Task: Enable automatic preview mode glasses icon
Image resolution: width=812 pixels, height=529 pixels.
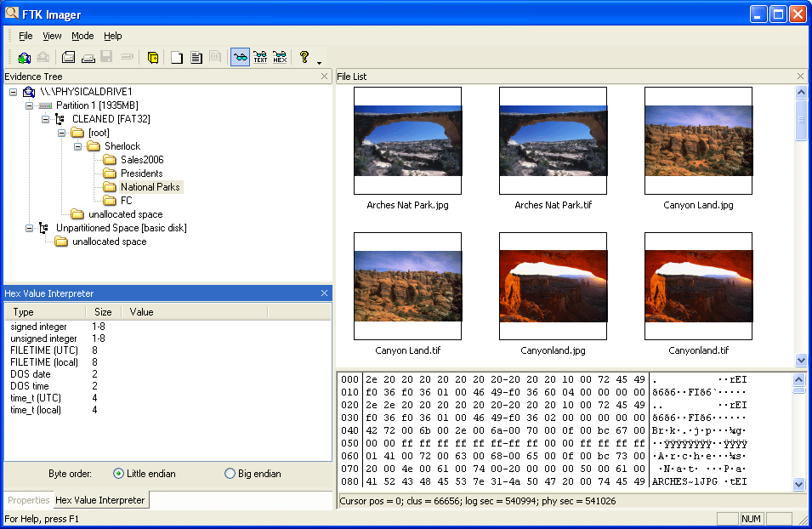Action: tap(240, 58)
